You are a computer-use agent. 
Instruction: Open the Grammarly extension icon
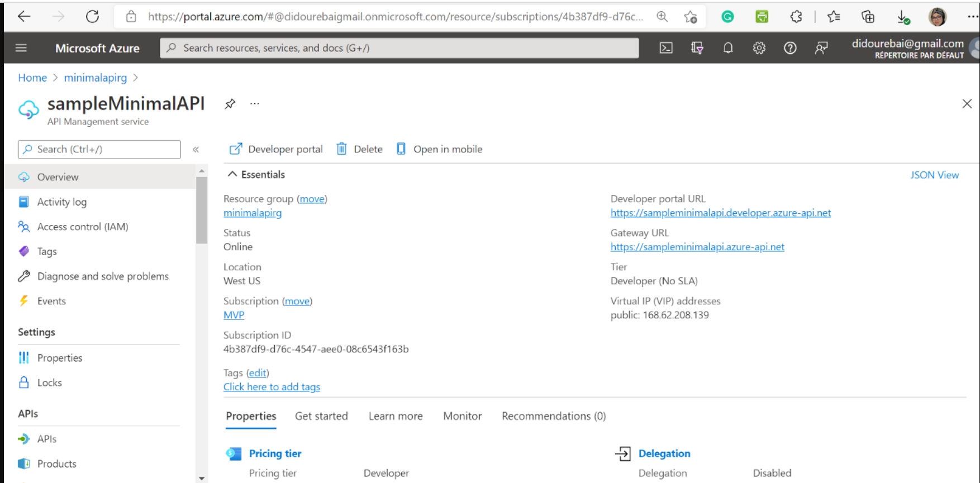point(727,17)
